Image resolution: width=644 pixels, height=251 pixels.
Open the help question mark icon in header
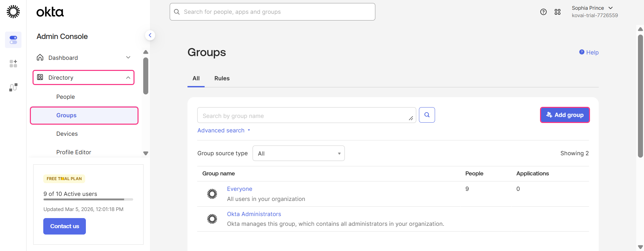coord(543,12)
